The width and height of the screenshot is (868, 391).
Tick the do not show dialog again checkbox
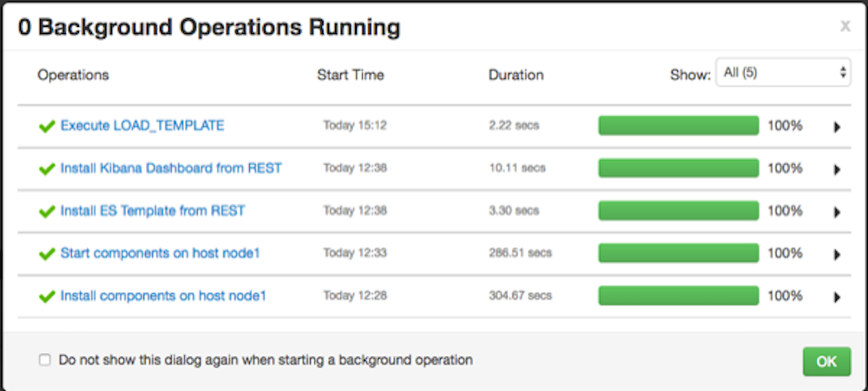(x=45, y=360)
